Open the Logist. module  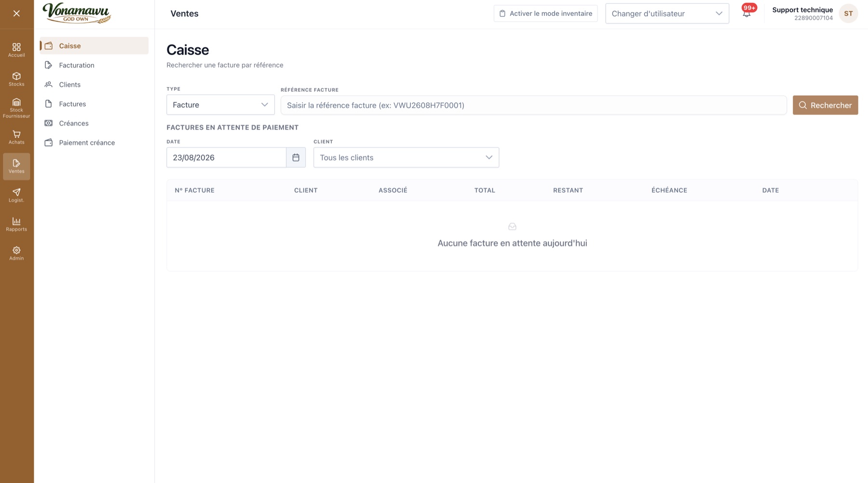pyautogui.click(x=16, y=195)
